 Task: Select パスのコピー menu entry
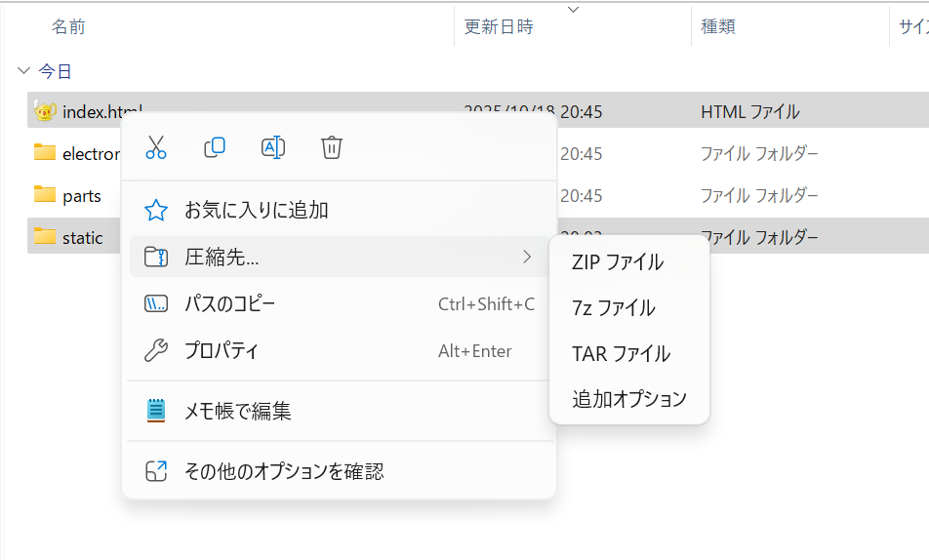tap(339, 304)
